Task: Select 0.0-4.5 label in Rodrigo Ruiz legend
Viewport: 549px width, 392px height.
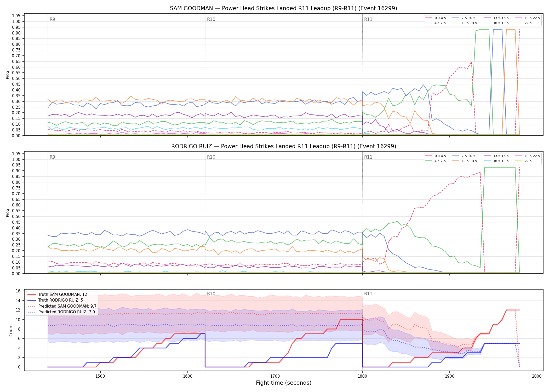Action: point(440,156)
